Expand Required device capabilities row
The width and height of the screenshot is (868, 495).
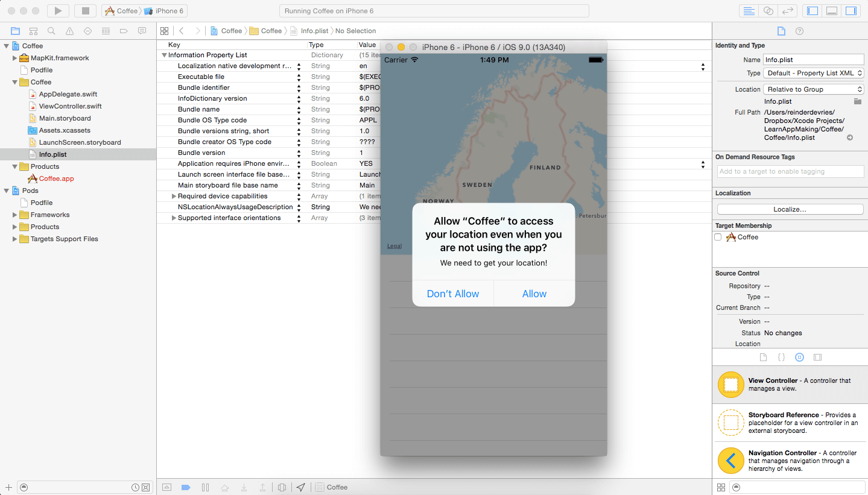pos(174,197)
